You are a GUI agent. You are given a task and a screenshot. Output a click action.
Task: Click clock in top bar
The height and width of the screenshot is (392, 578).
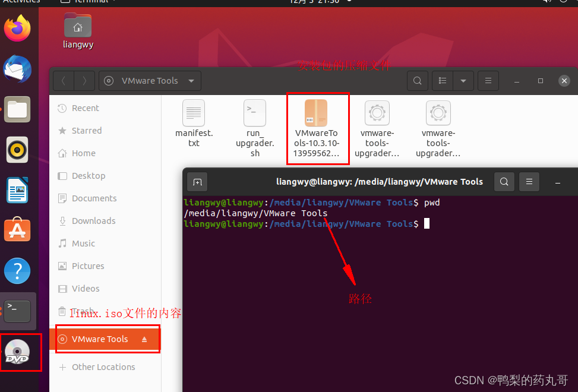[314, 2]
